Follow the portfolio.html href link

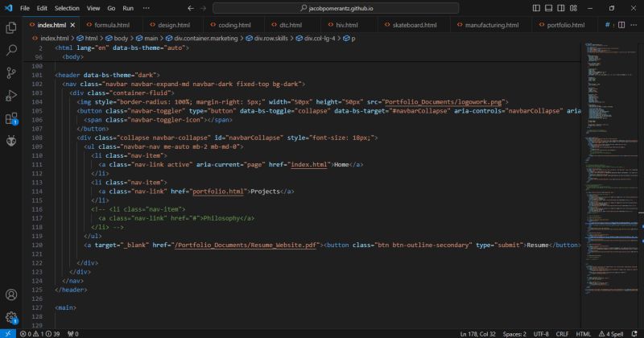pos(218,192)
